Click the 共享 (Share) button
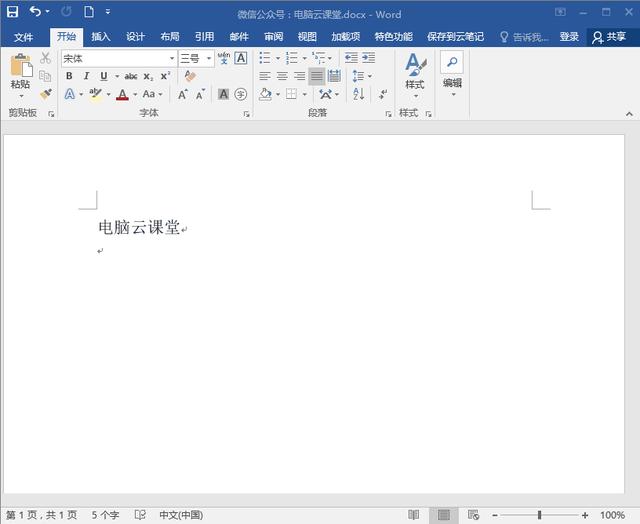The image size is (640, 524). point(610,37)
